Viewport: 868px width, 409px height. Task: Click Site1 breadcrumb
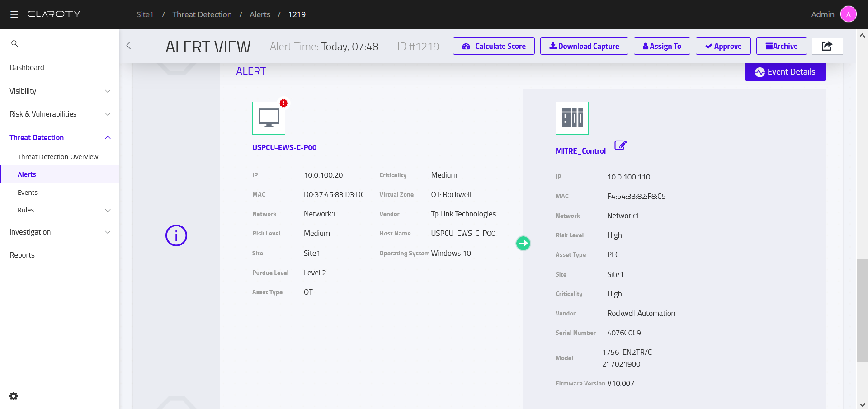click(145, 14)
